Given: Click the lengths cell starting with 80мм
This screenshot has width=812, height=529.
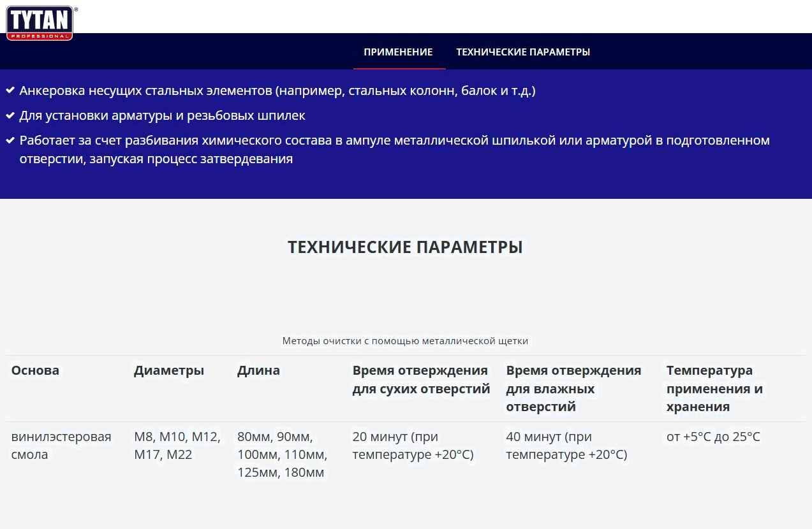Looking at the screenshot, I should point(282,454).
